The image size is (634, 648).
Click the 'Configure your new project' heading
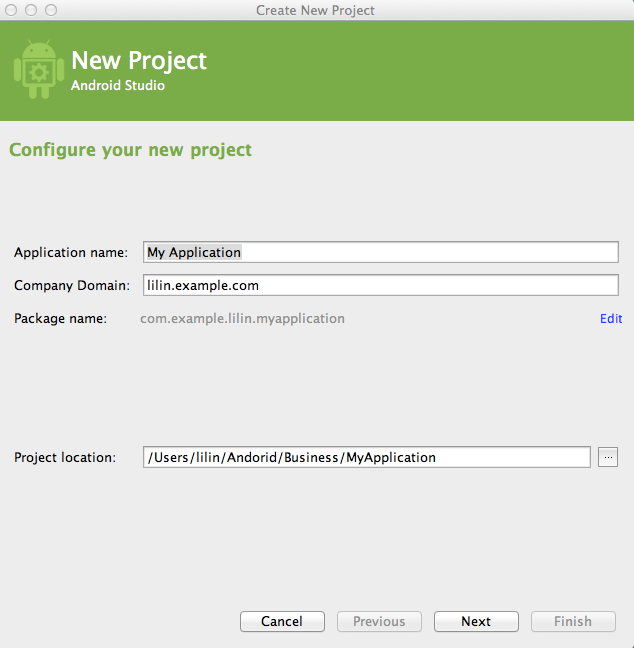coord(130,150)
